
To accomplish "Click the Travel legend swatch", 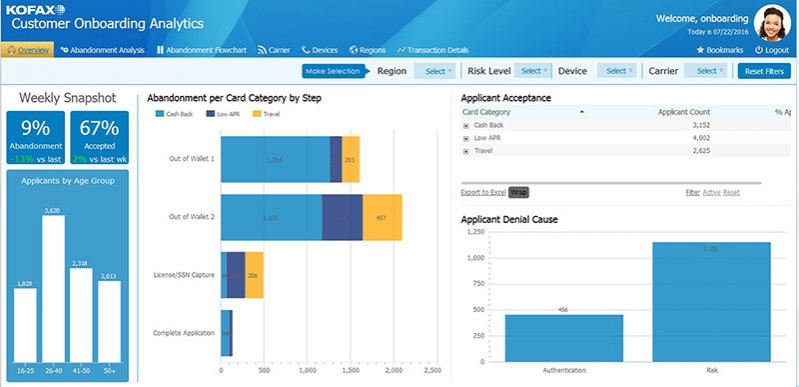I will (x=256, y=114).
